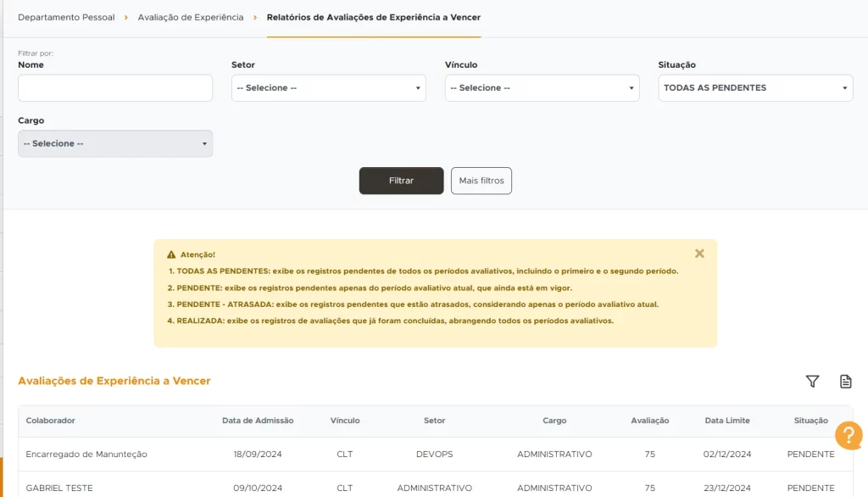Click the export report document icon
Viewport: 868px width, 497px height.
845,382
